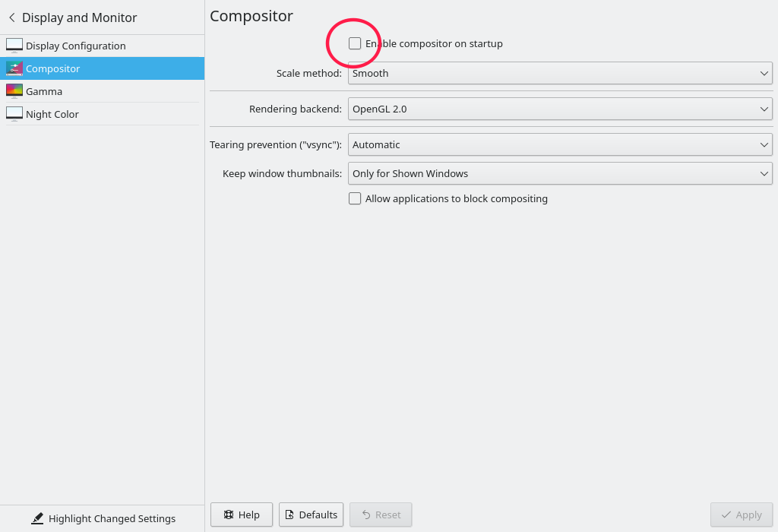Open the Scale method dropdown
The image size is (778, 532).
[560, 74]
